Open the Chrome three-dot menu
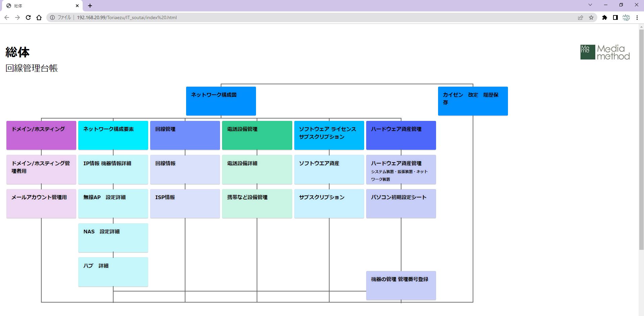 637,17
